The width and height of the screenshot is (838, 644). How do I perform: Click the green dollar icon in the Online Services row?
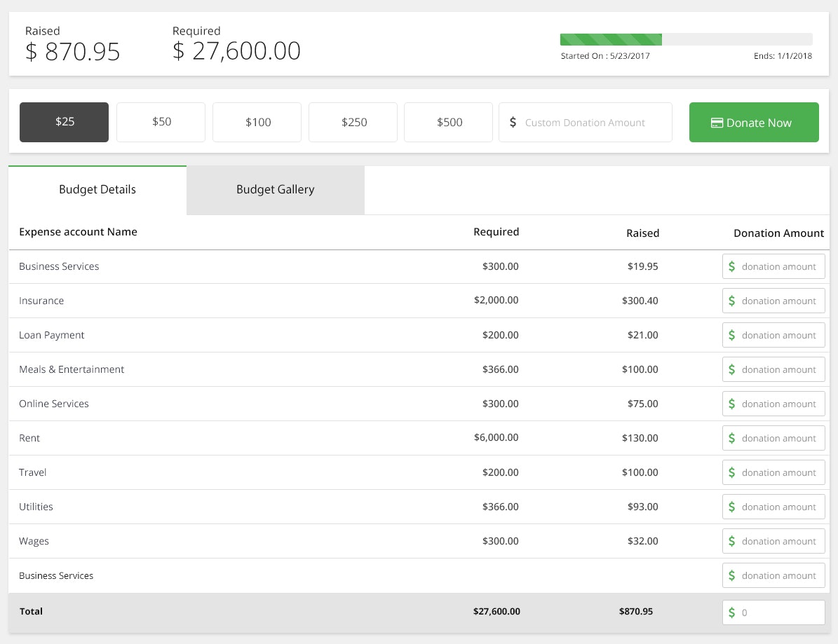point(731,404)
